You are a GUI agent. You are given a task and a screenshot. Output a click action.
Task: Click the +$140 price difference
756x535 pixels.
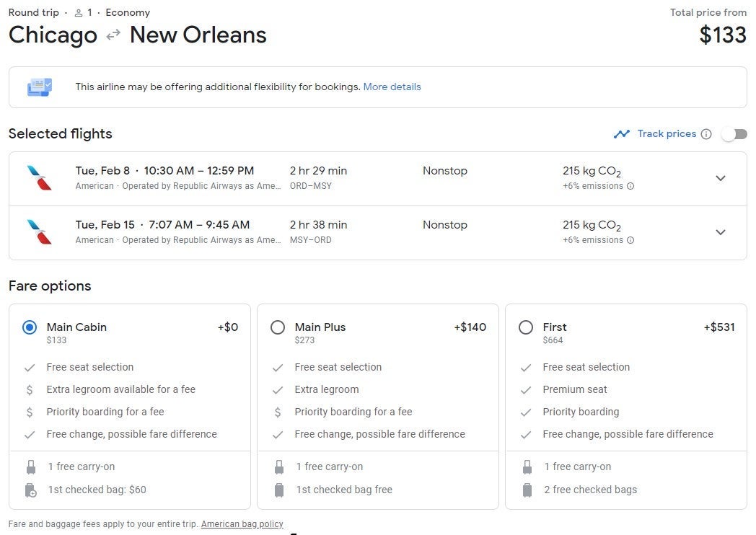point(470,327)
